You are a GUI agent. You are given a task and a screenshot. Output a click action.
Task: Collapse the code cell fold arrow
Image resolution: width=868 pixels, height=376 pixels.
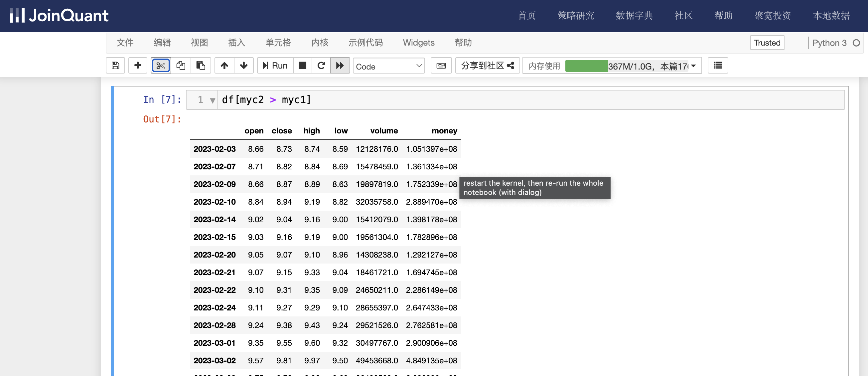tap(212, 100)
